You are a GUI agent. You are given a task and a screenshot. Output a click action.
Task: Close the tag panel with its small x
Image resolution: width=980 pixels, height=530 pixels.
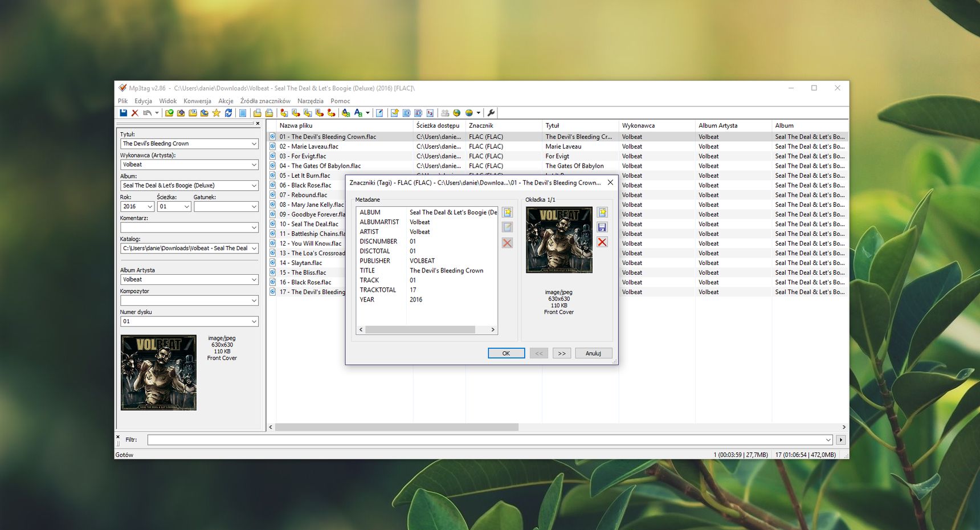tap(258, 123)
